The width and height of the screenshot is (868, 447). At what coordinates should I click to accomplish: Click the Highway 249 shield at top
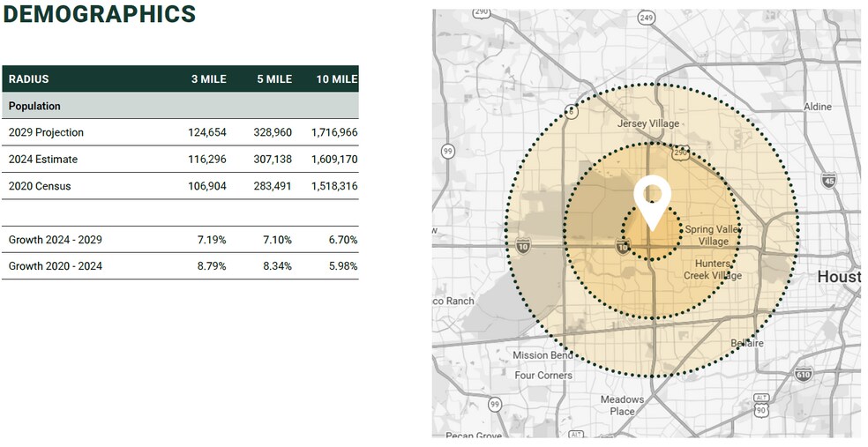[647, 17]
